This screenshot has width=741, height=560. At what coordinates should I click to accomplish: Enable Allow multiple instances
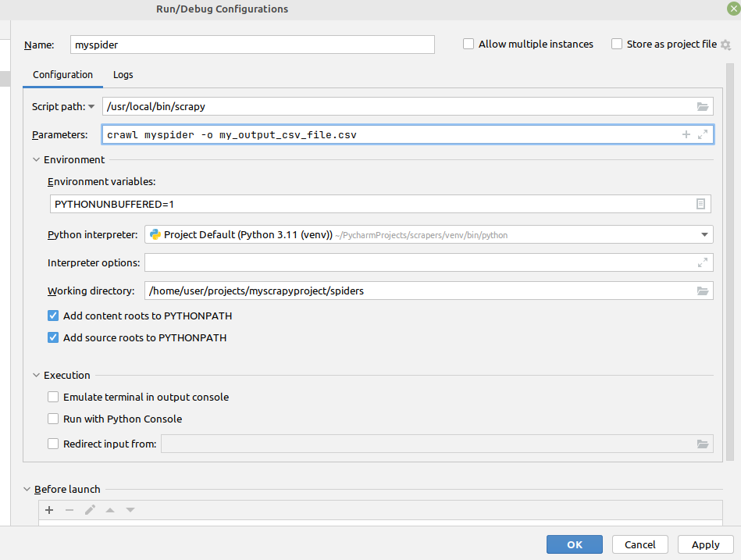[468, 44]
